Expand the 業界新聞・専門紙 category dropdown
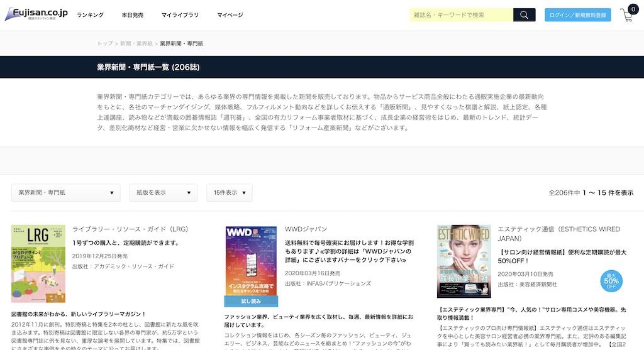The image size is (644, 350). pos(65,192)
